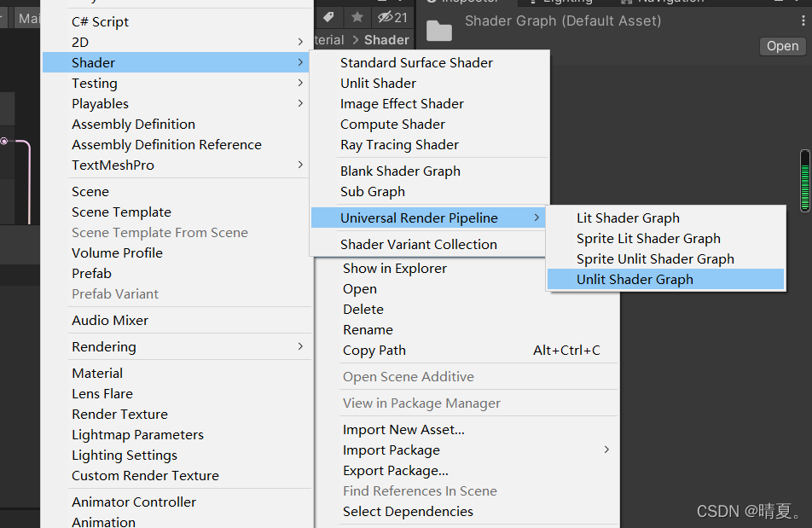Open the Inspector three-dot options menu
Screen dimensions: 812x528
coord(803,20)
